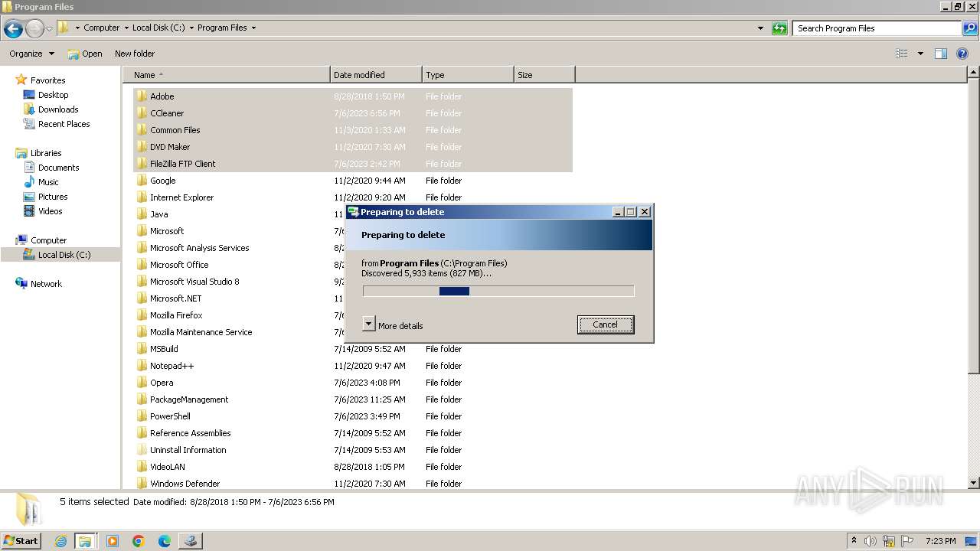The height and width of the screenshot is (551, 980).
Task: Click the Windows Explorer taskbar icon
Action: [85, 541]
